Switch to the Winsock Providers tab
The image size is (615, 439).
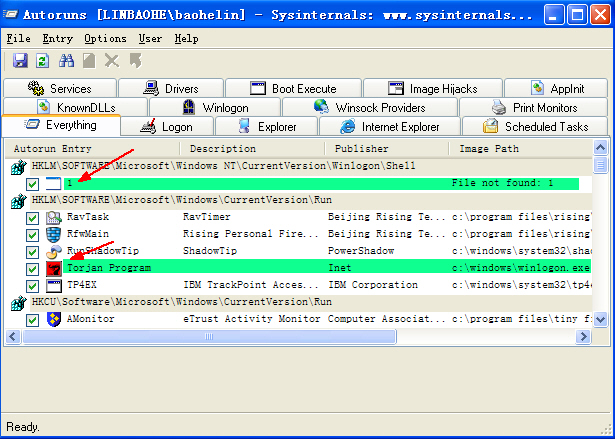[x=370, y=107]
